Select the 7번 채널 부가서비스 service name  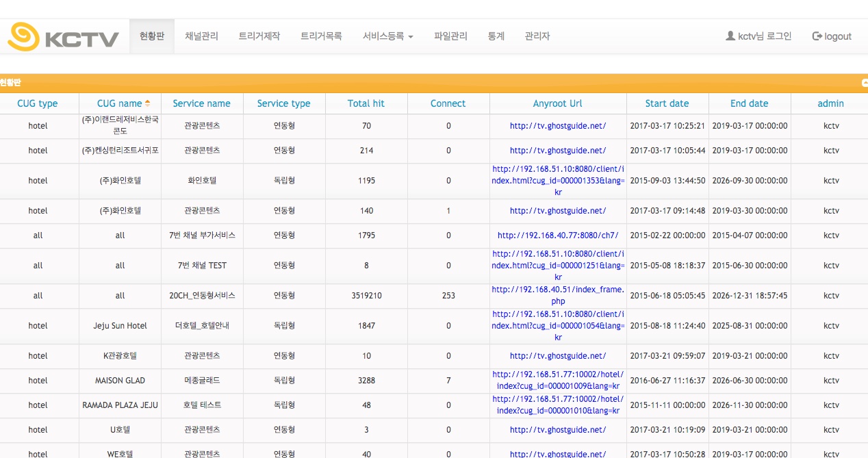click(x=202, y=236)
